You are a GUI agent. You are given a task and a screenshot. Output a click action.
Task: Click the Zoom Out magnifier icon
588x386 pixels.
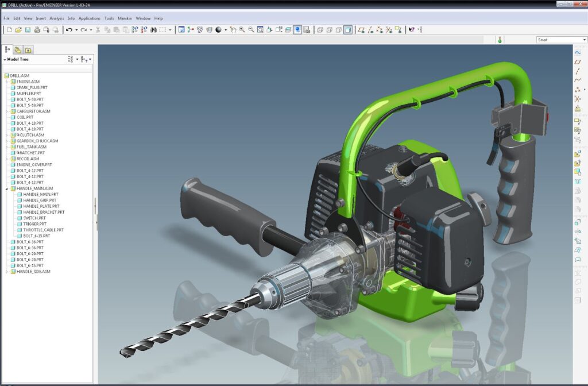point(251,30)
